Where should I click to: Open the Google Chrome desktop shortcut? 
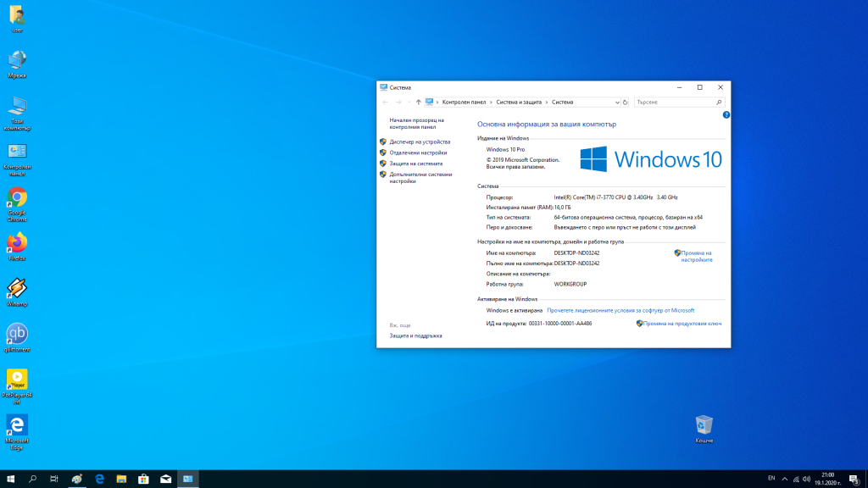17,198
